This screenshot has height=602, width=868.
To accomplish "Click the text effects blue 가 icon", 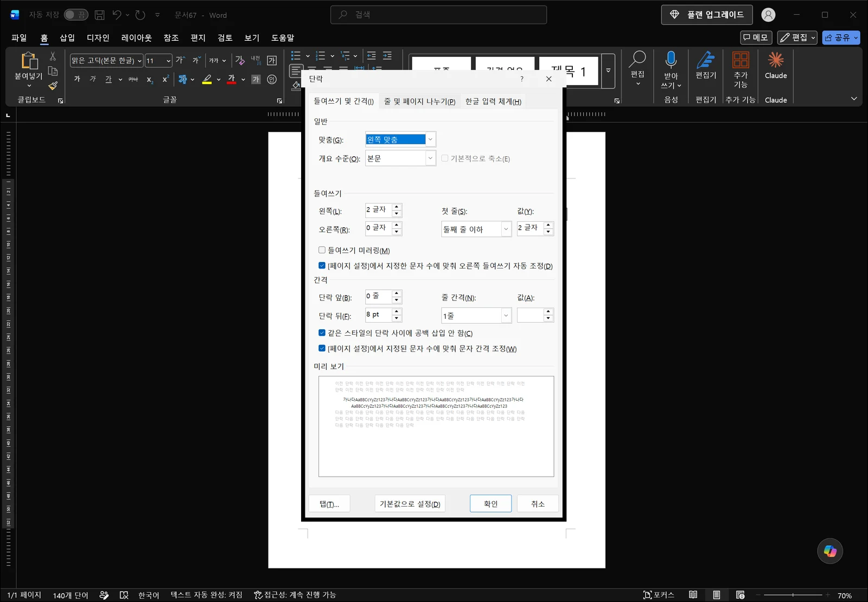I will click(x=182, y=79).
